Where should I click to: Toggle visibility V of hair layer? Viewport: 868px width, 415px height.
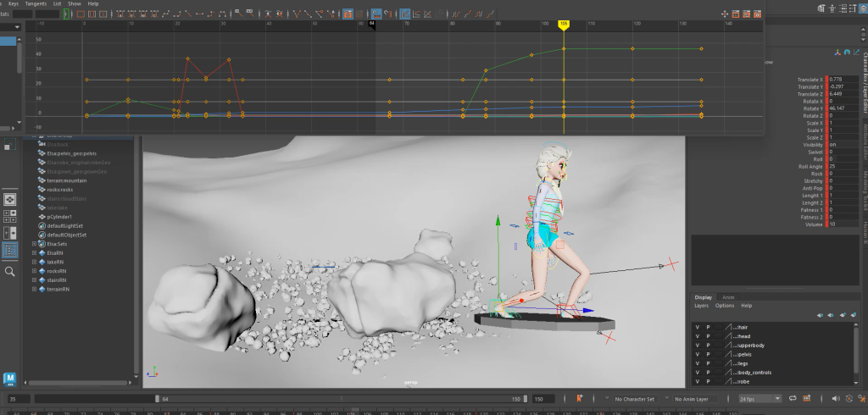click(x=698, y=327)
